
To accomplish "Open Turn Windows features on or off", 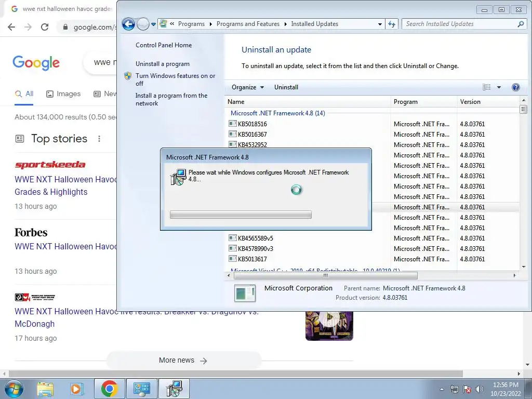I will click(176, 79).
